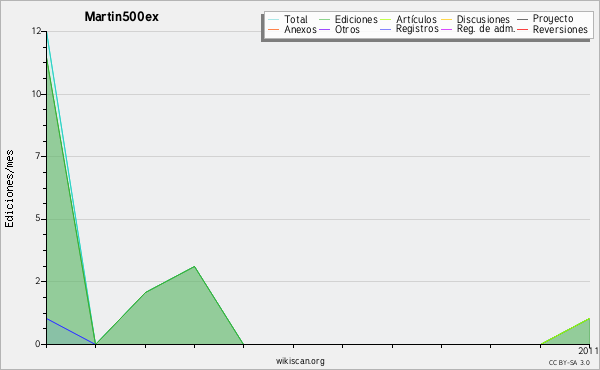Screen dimensions: 600x370
Task: Click the purple Otros legend line swatch
Action: pyautogui.click(x=324, y=29)
